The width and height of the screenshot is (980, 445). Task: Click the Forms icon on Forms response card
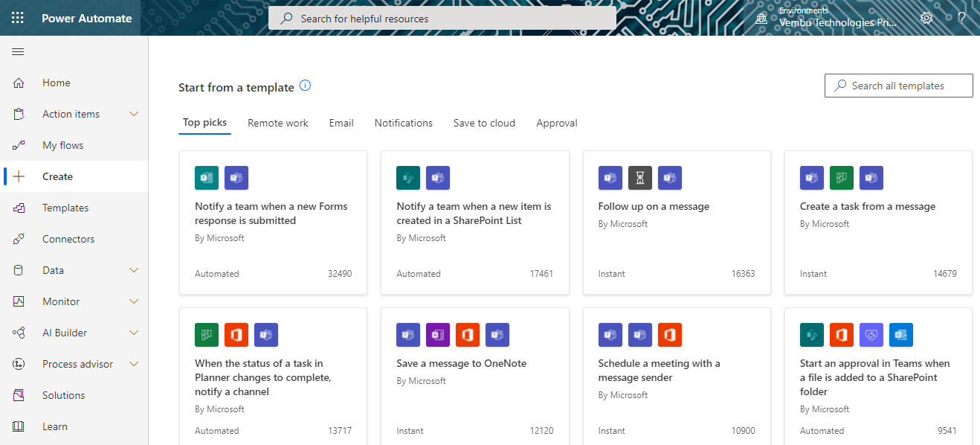[x=207, y=178]
